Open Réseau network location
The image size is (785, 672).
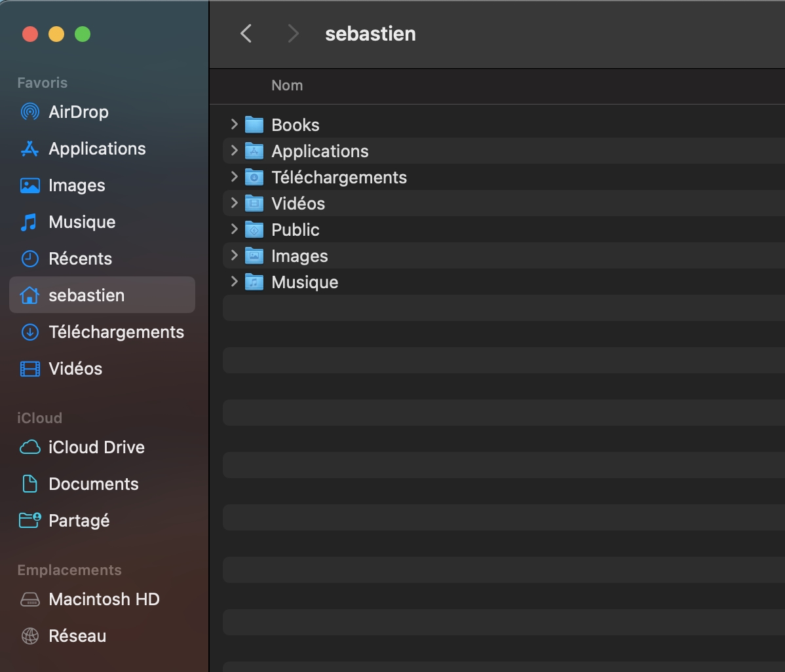[77, 636]
